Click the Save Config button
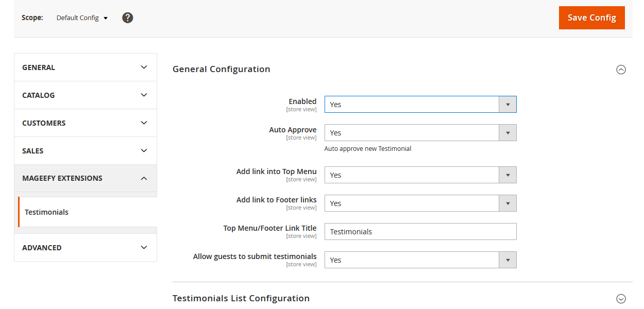This screenshot has height=309, width=644. click(591, 18)
